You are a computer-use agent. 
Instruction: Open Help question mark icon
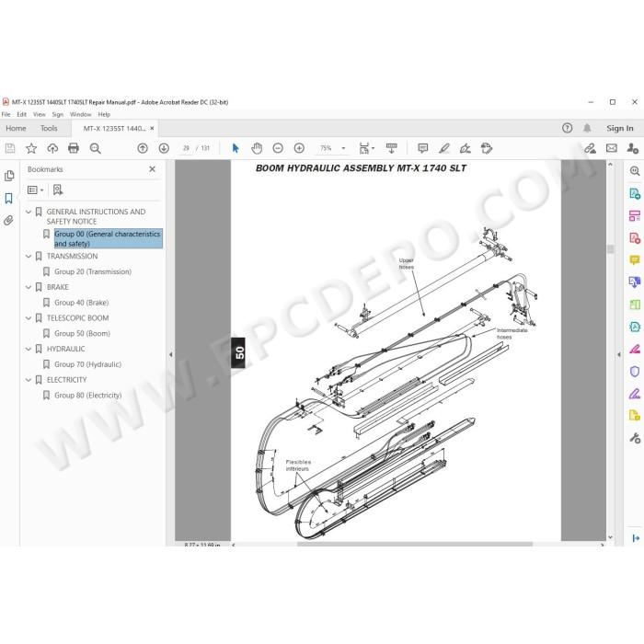[x=568, y=128]
